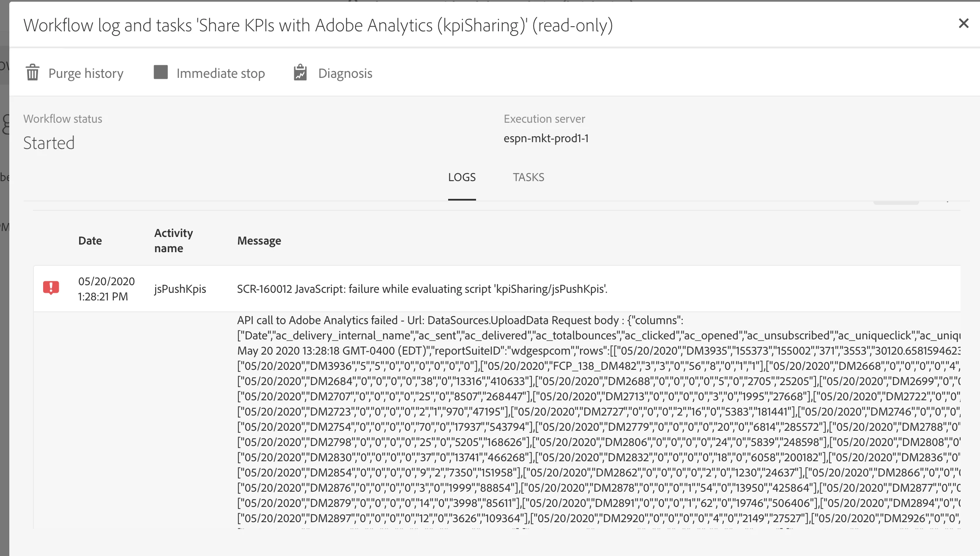Click the square Immediate stop icon
The width and height of the screenshot is (980, 556).
click(x=161, y=72)
